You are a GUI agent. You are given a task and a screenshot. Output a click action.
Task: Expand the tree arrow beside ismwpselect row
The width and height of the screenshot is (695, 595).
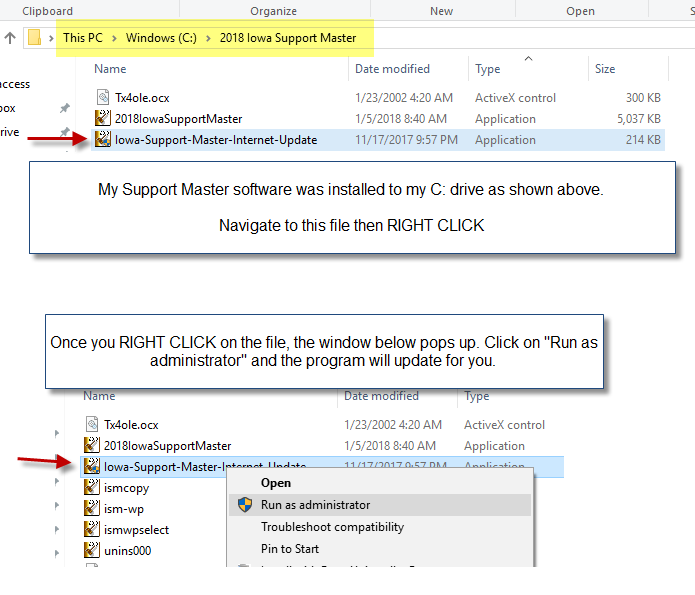(56, 529)
